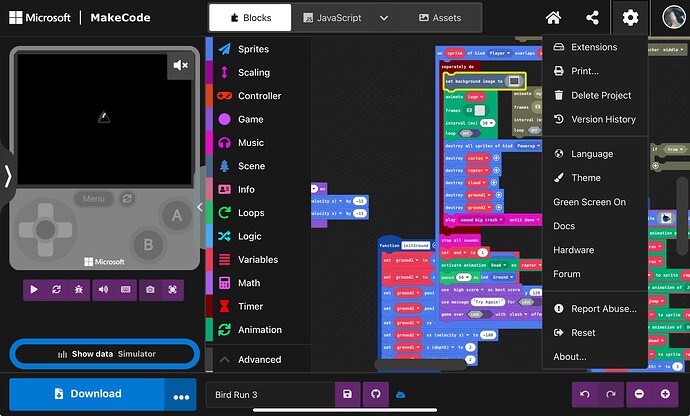This screenshot has height=416, width=690.
Task: Select Delete Project in the menu
Action: point(595,95)
